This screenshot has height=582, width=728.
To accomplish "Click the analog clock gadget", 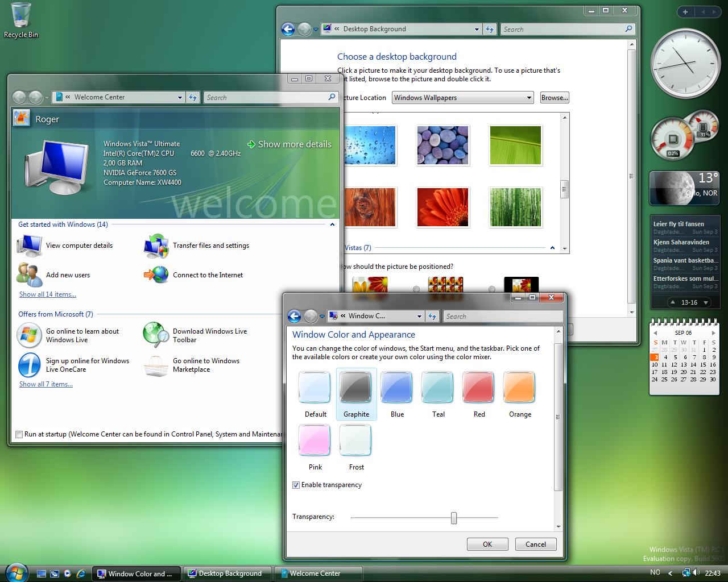I will 685,64.
